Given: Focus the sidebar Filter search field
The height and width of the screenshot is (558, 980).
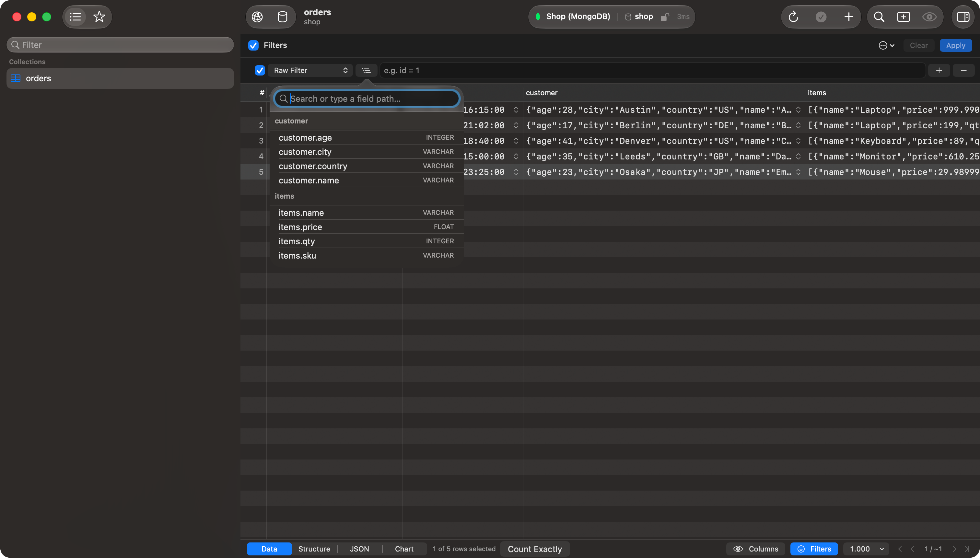Looking at the screenshot, I should tap(120, 45).
